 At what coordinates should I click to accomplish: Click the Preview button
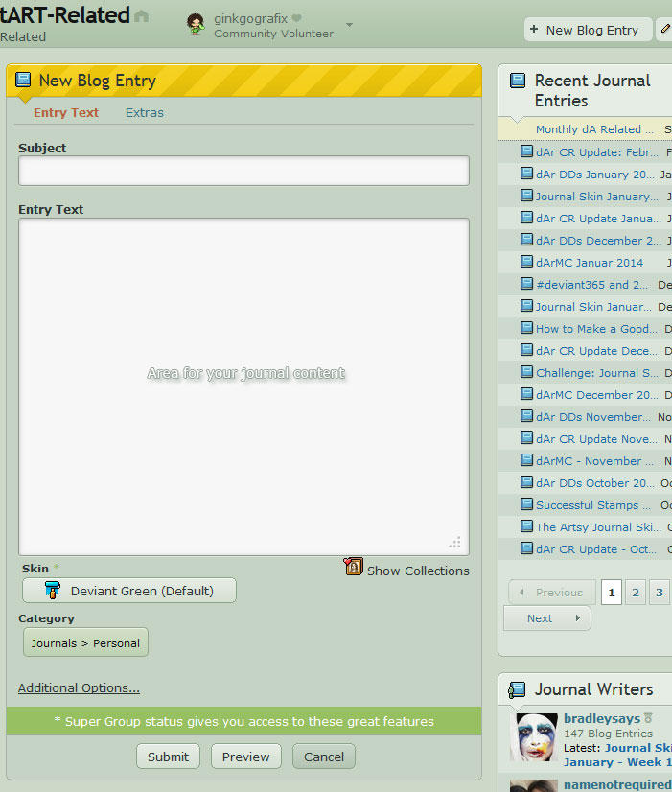(x=245, y=757)
